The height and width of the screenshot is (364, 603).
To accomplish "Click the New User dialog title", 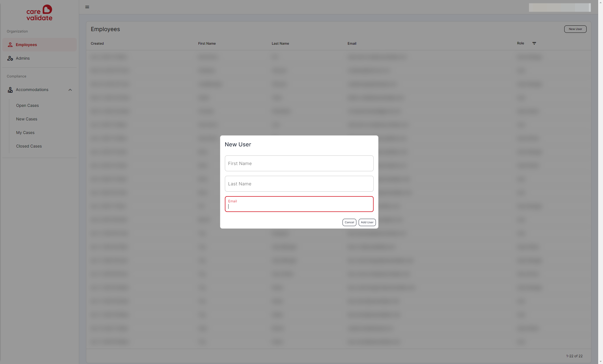I will 238,144.
